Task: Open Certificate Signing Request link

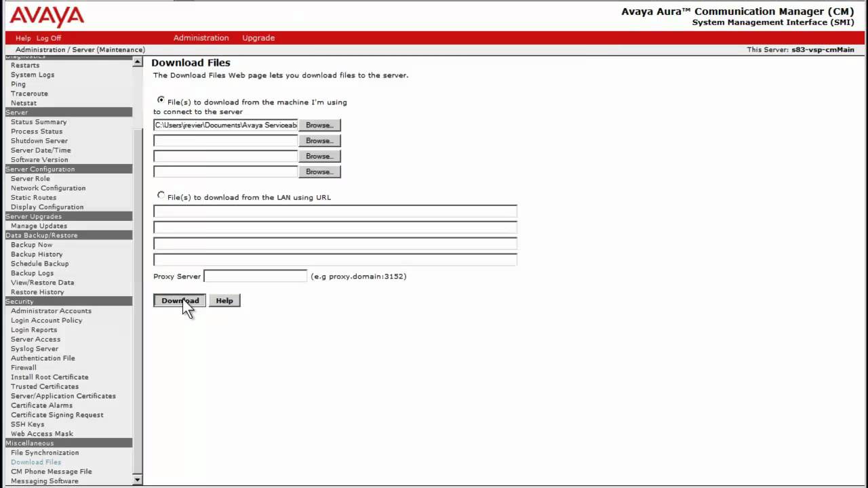Action: tap(57, 416)
